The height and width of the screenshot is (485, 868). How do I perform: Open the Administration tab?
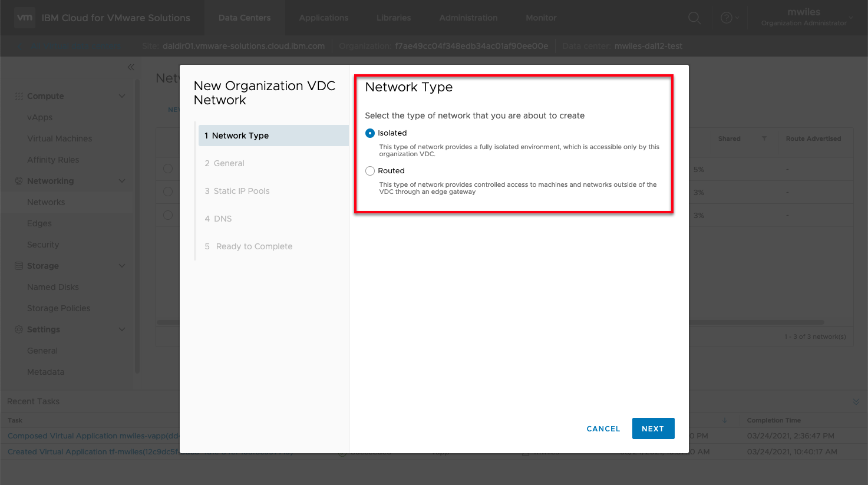point(468,18)
